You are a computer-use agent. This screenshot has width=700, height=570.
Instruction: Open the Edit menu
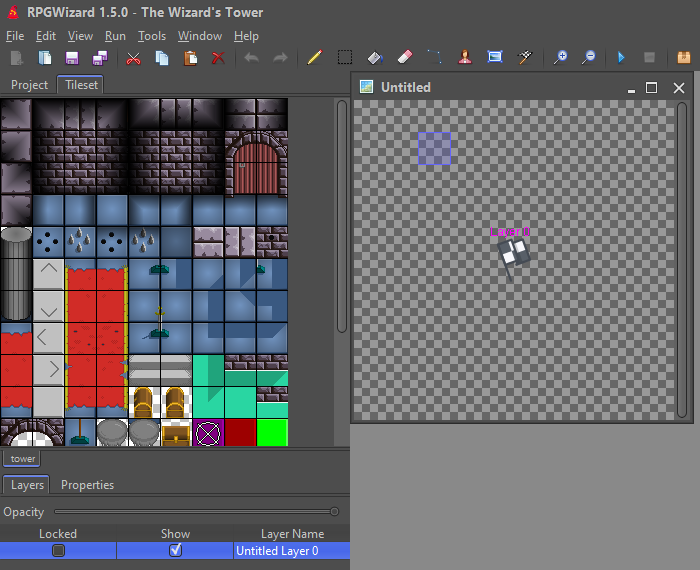coord(46,36)
